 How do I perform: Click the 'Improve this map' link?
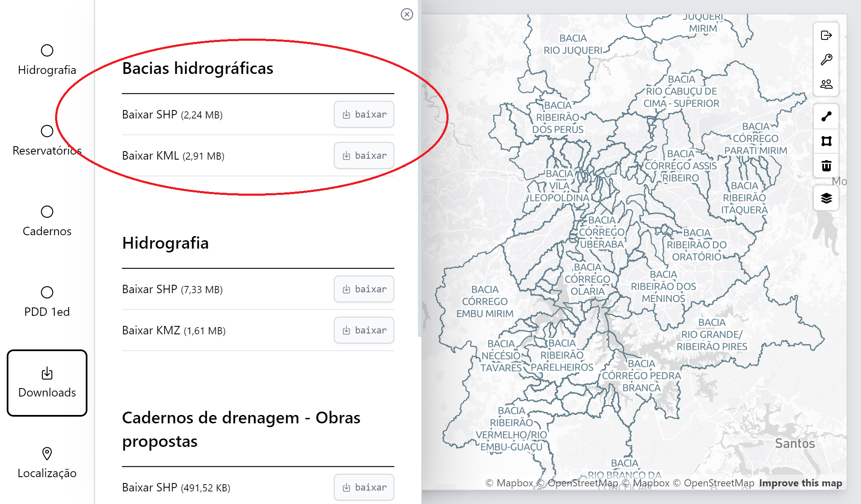[x=800, y=483]
